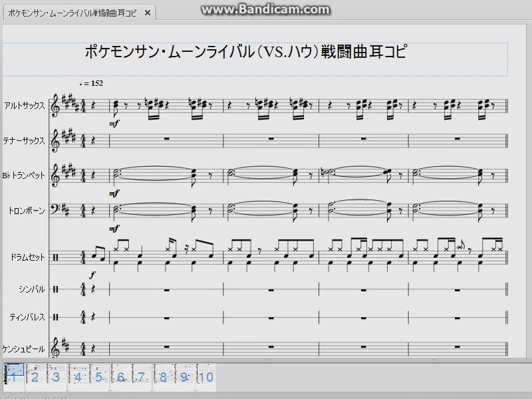The height and width of the screenshot is (399, 532).
Task: Open page 1 thumbnail in navigator
Action: pyautogui.click(x=14, y=377)
